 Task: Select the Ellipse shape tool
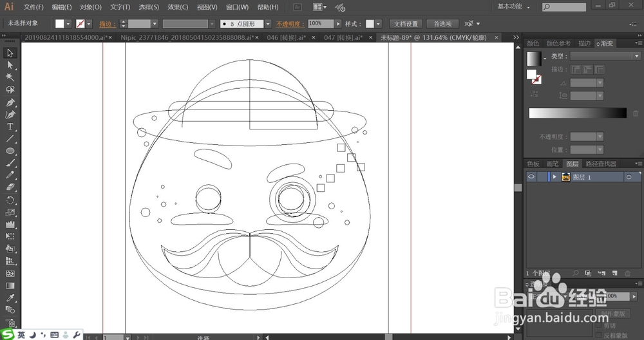pos(10,151)
